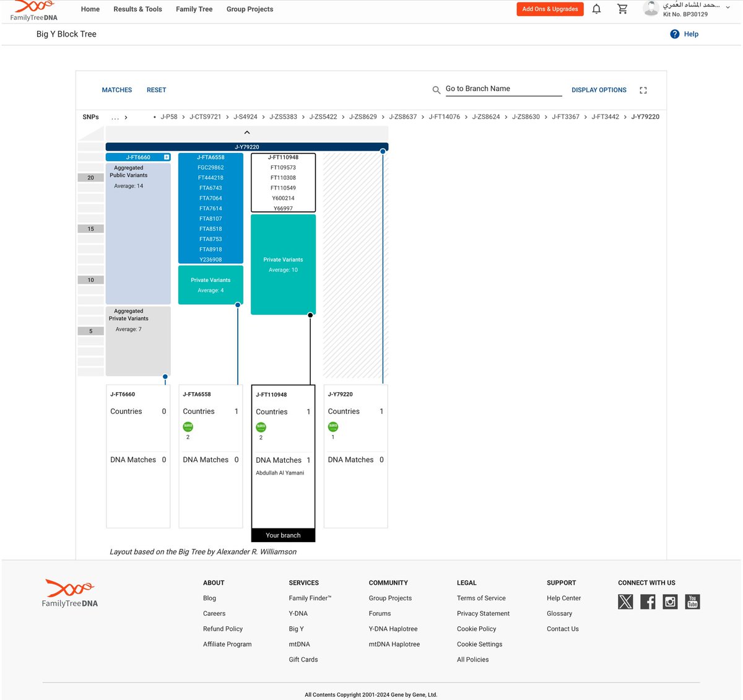Click Private Variants Average: 10 block
This screenshot has height=700, width=743.
[283, 265]
